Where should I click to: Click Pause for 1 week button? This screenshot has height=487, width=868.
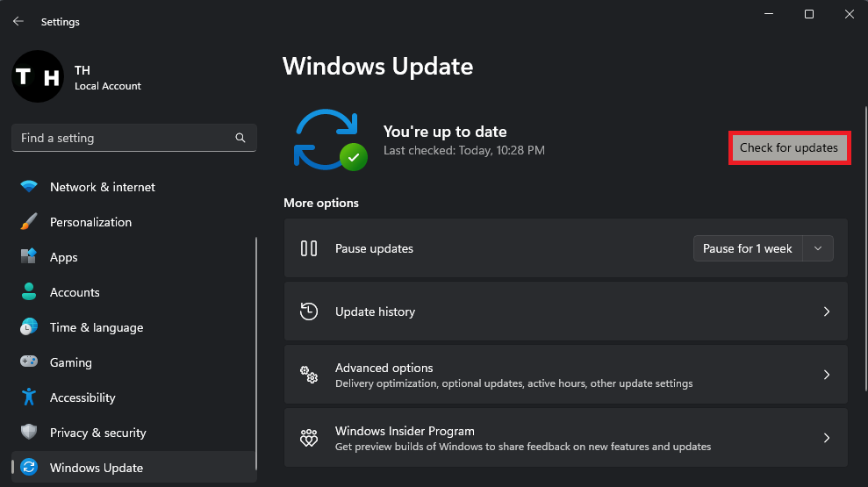click(x=747, y=248)
